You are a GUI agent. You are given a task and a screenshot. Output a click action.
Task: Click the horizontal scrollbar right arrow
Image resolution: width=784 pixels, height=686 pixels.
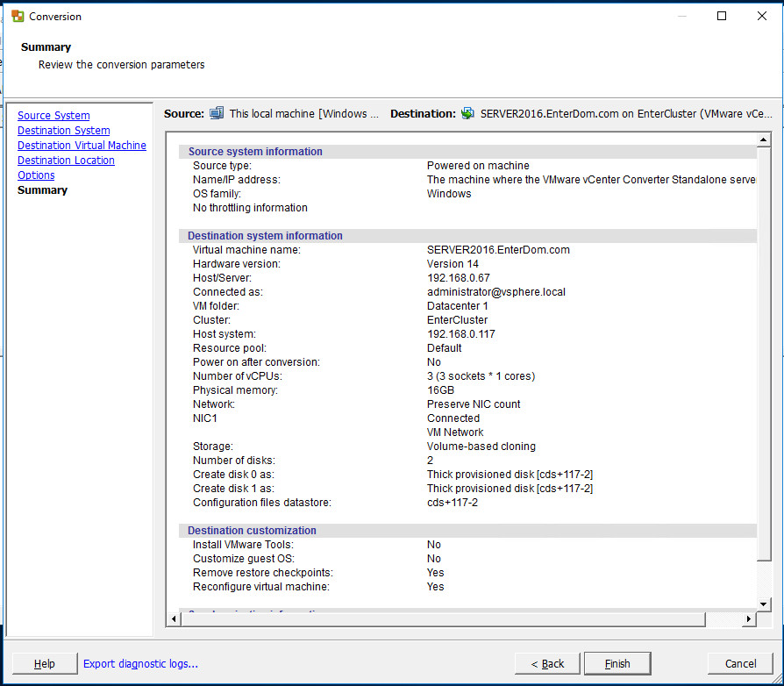749,619
